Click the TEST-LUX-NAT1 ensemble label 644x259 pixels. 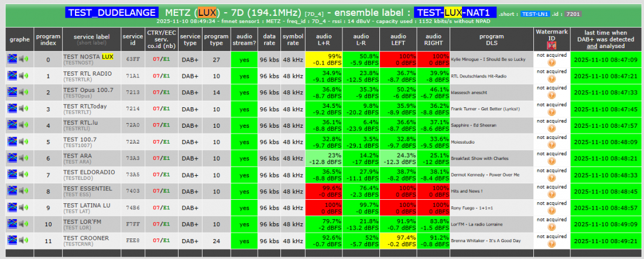(x=455, y=12)
